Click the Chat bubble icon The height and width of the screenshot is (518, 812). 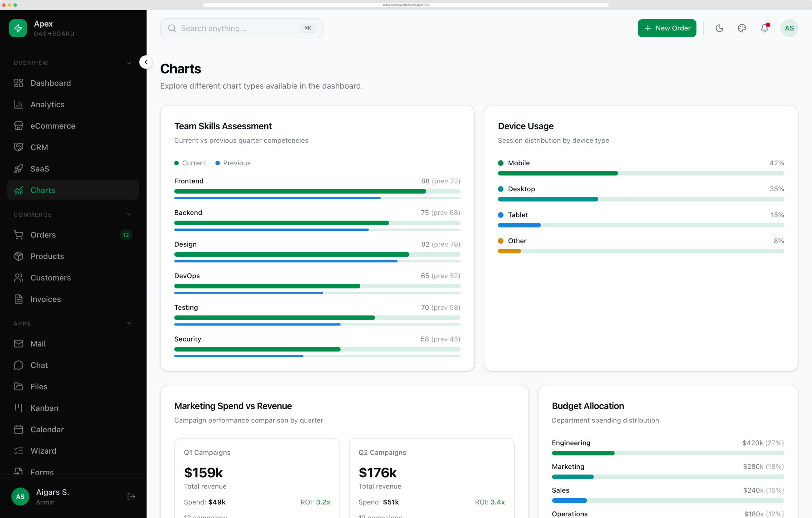(x=18, y=365)
